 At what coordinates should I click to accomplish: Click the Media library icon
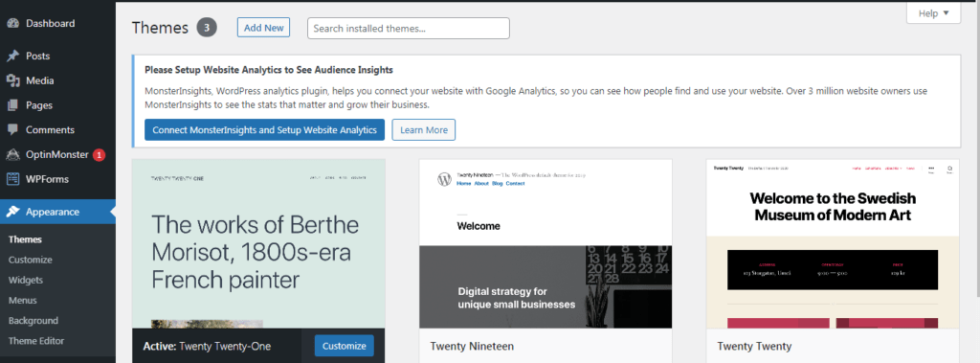tap(12, 80)
